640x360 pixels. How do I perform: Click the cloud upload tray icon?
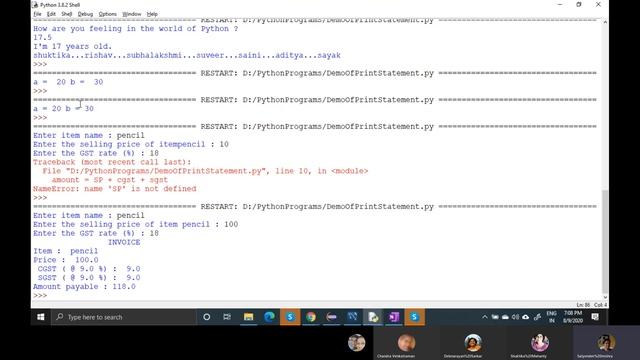coord(526,317)
